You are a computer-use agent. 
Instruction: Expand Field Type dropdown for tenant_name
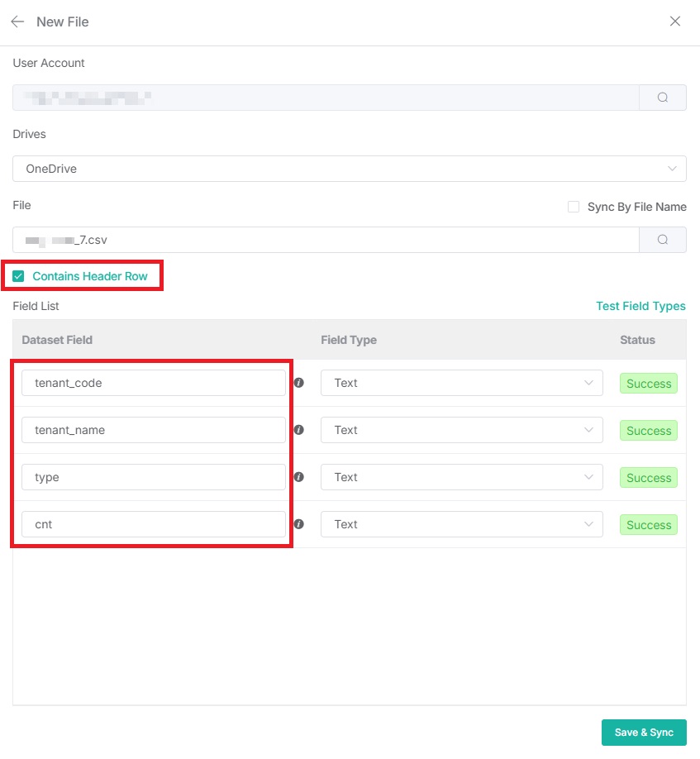tap(461, 430)
